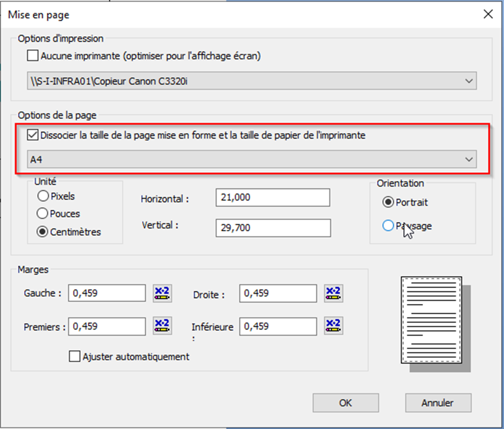504x429 pixels.
Task: Enable the Aucune imprimante checkbox
Action: (33, 55)
